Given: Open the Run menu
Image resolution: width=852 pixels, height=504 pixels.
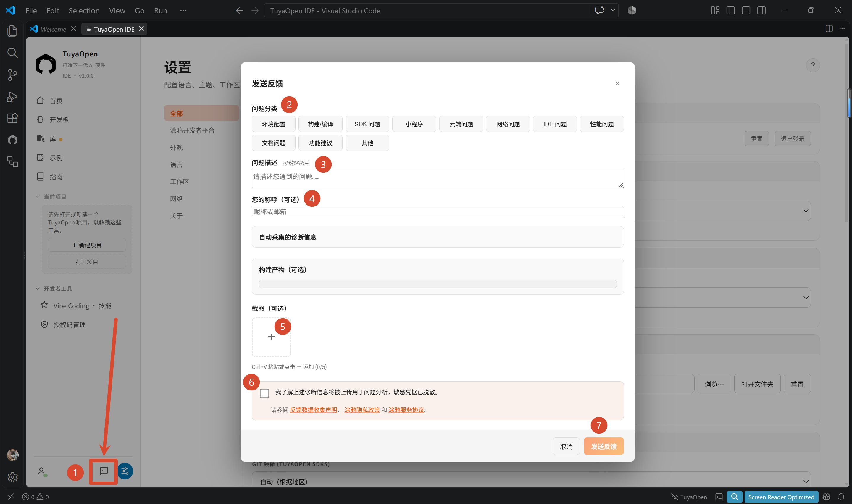Looking at the screenshot, I should click(x=160, y=11).
